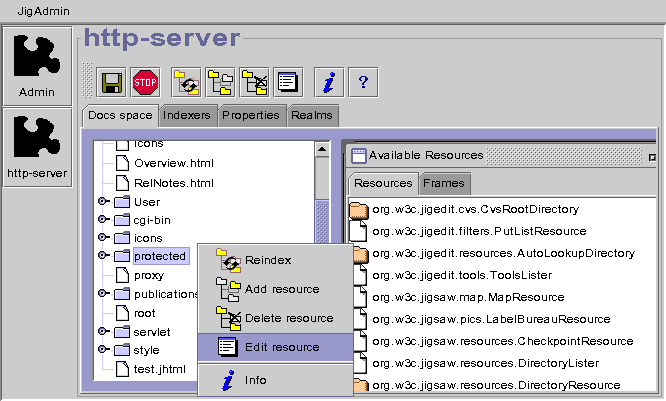Click the document icon next to Overview.html
The height and width of the screenshot is (401, 666).
122,163
